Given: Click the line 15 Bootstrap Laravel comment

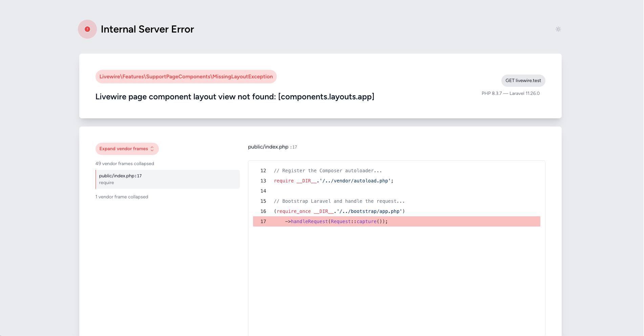Looking at the screenshot, I should 339,201.
